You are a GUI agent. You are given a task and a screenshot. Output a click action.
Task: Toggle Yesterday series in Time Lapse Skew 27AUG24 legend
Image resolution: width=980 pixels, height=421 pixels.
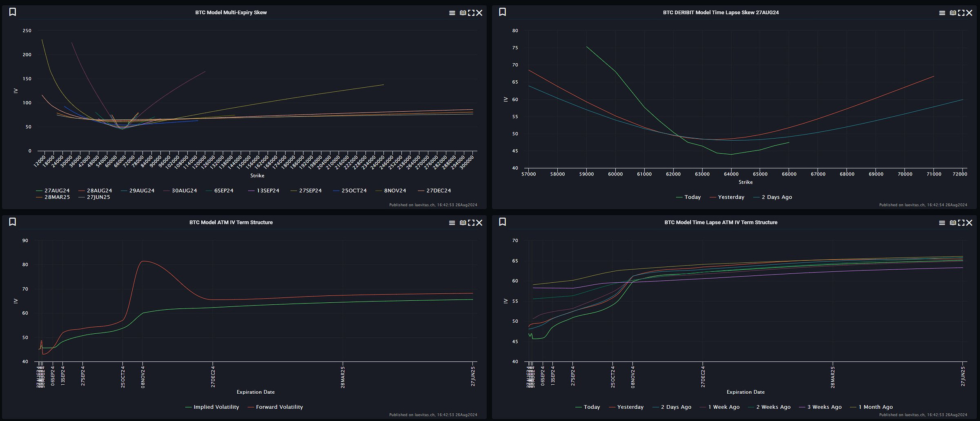[x=727, y=197]
